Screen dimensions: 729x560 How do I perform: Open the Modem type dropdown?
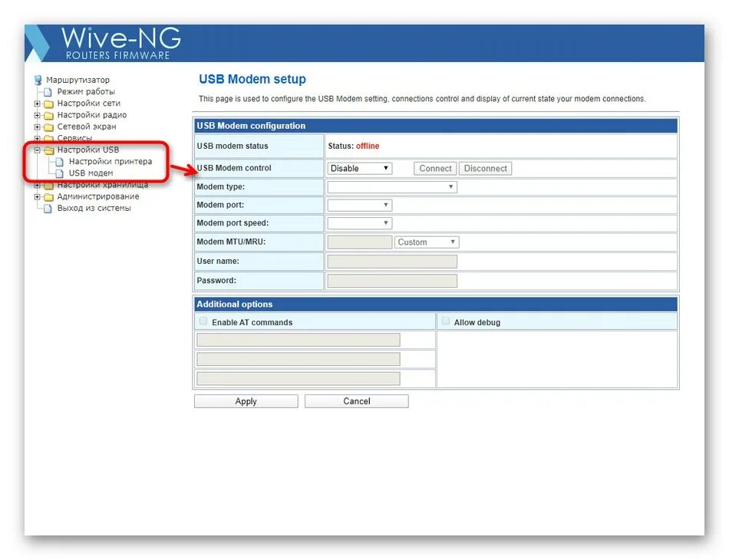(x=392, y=187)
